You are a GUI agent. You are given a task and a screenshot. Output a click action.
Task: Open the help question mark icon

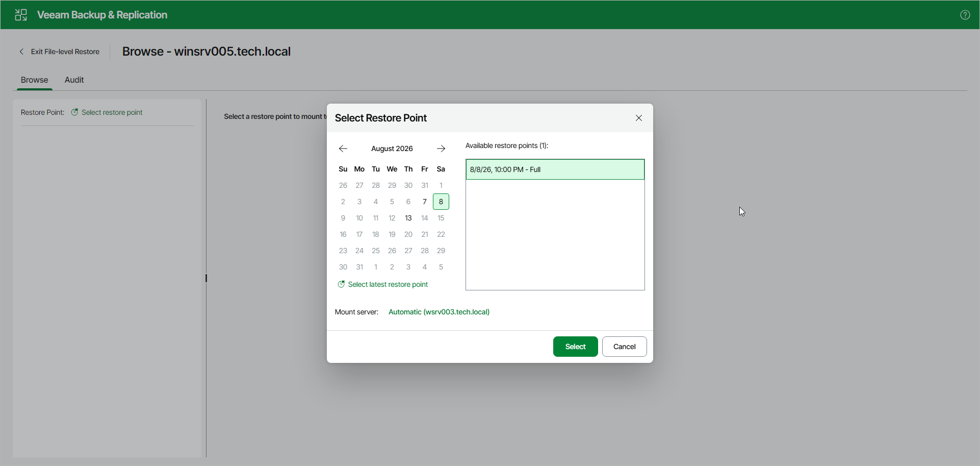tap(965, 15)
